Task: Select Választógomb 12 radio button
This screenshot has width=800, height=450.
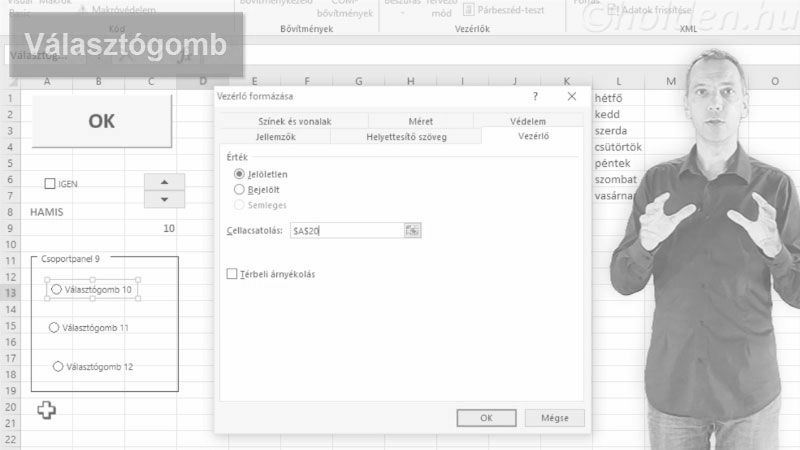Action: (58, 366)
